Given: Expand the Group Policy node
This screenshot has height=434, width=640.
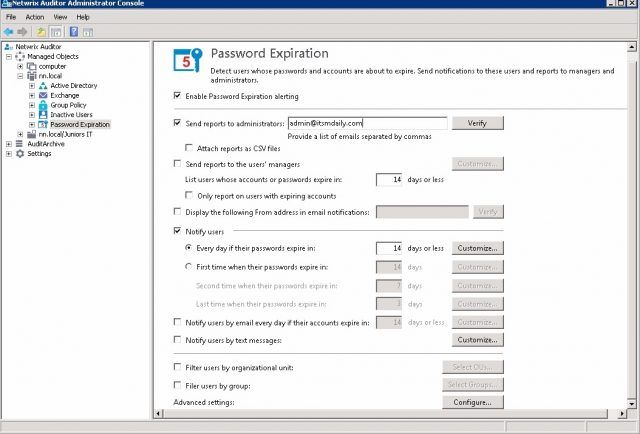Looking at the screenshot, I should point(32,105).
